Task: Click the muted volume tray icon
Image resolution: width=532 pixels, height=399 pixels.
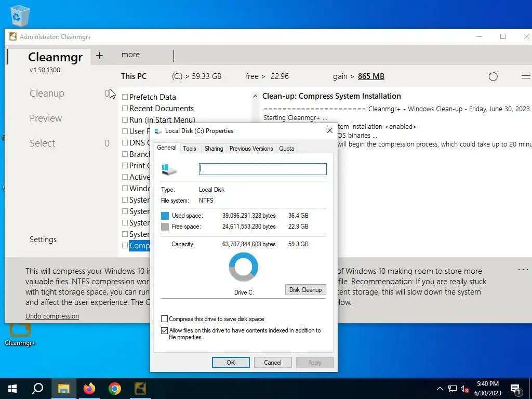Action: [464, 389]
